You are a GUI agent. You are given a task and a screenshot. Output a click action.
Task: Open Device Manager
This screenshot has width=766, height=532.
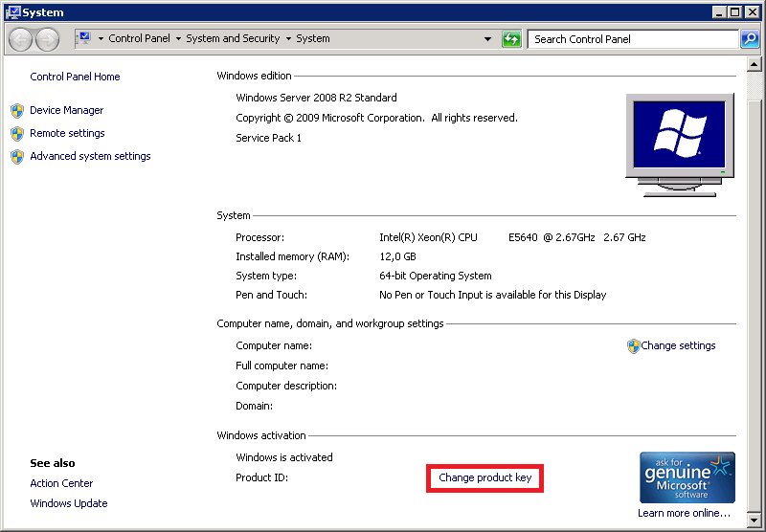click(66, 110)
